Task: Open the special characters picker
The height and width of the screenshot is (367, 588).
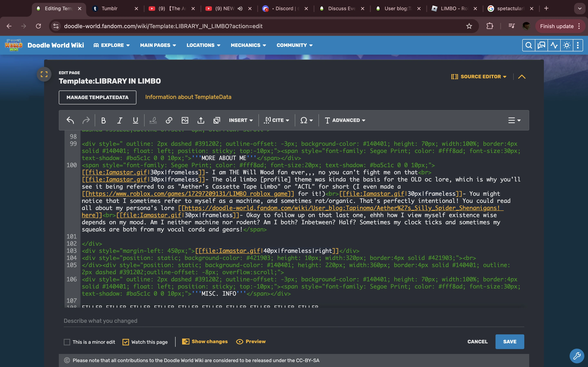Action: click(305, 120)
